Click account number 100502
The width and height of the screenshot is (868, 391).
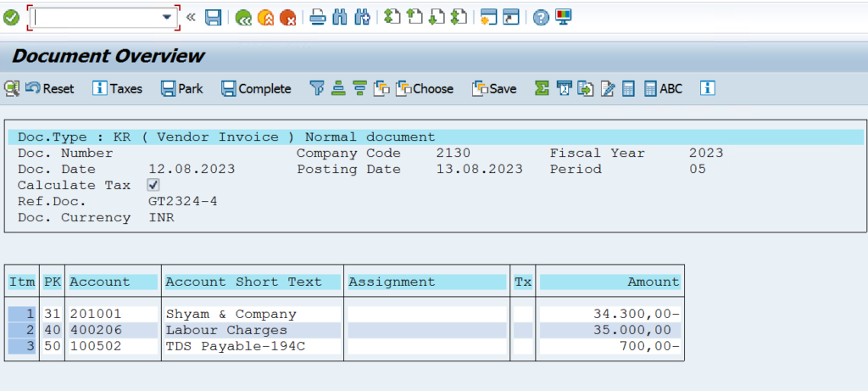pyautogui.click(x=95, y=346)
